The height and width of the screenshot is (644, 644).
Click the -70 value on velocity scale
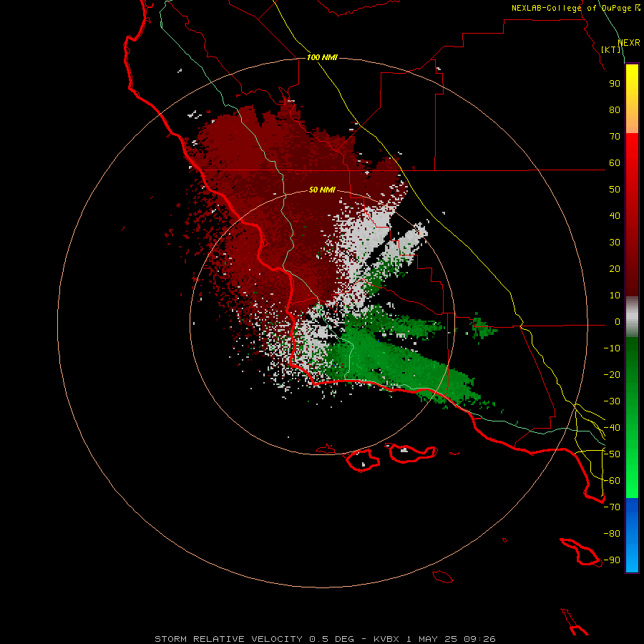click(612, 507)
